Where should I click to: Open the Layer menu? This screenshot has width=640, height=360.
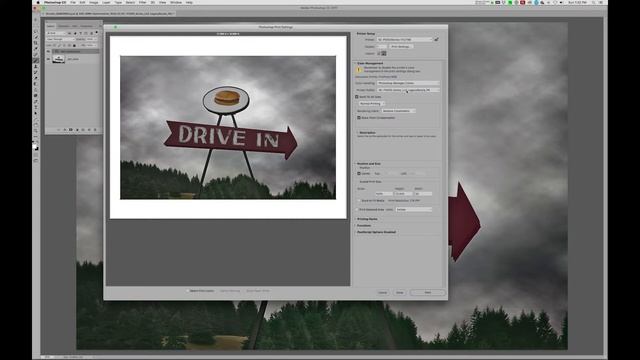[106, 2]
